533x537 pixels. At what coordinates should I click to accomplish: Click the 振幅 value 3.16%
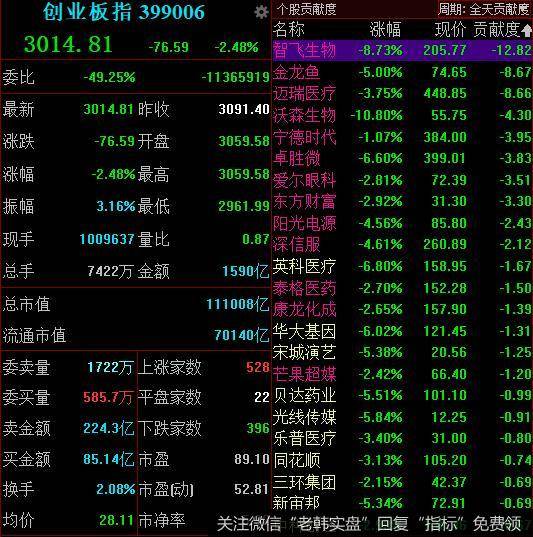coord(116,206)
